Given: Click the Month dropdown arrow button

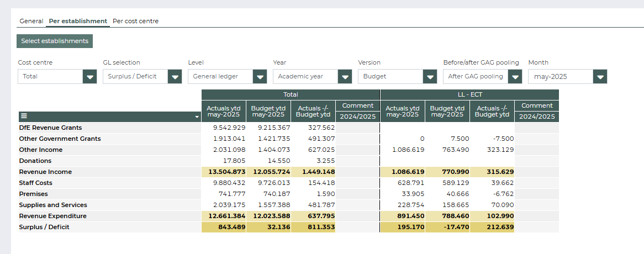Looking at the screenshot, I should tap(600, 77).
